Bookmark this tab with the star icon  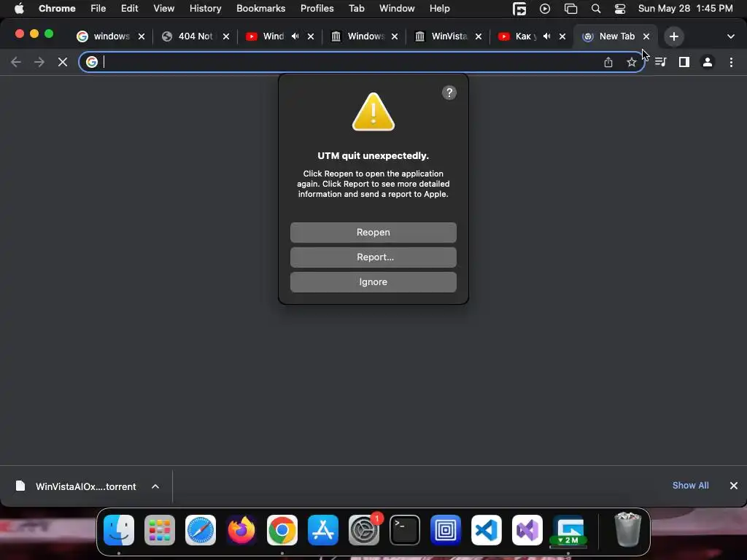click(x=631, y=62)
